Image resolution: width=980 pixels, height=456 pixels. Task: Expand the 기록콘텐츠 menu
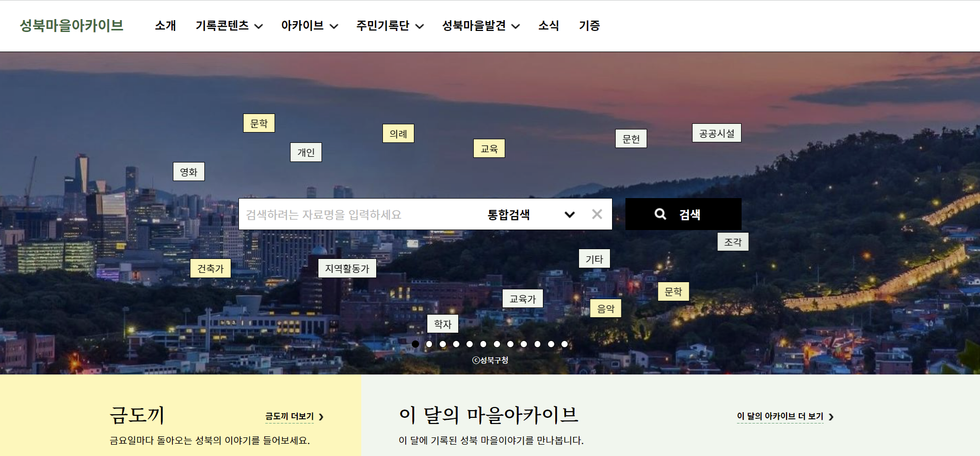229,26
